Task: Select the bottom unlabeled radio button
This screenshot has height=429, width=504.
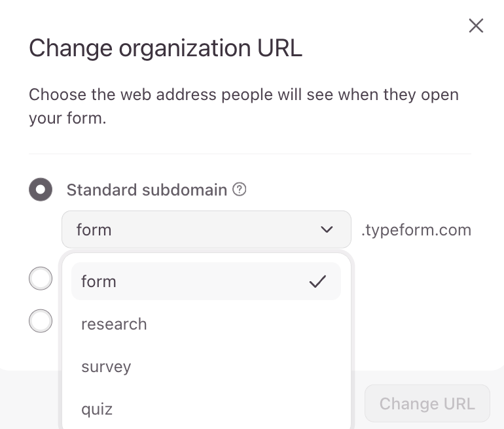Action: (41, 320)
